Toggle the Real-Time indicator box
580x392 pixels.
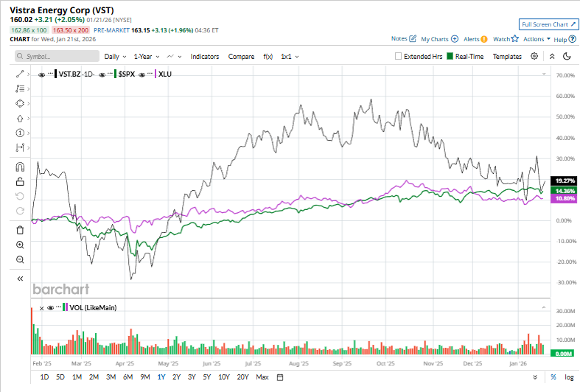tap(450, 56)
